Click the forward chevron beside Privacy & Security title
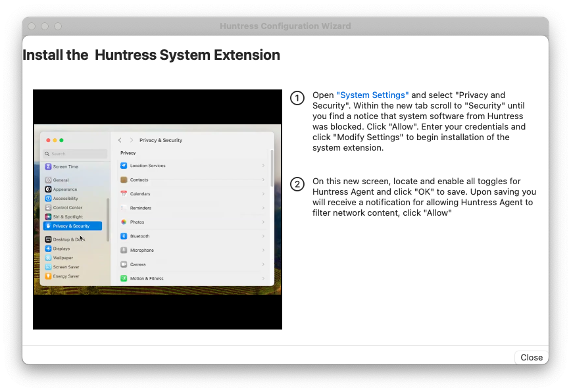This screenshot has width=571, height=392. tap(132, 140)
